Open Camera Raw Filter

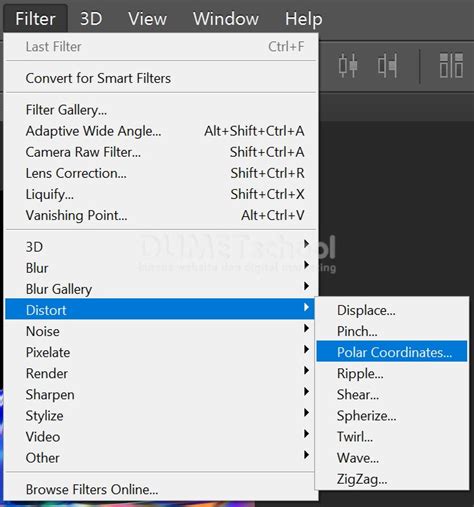point(160,152)
